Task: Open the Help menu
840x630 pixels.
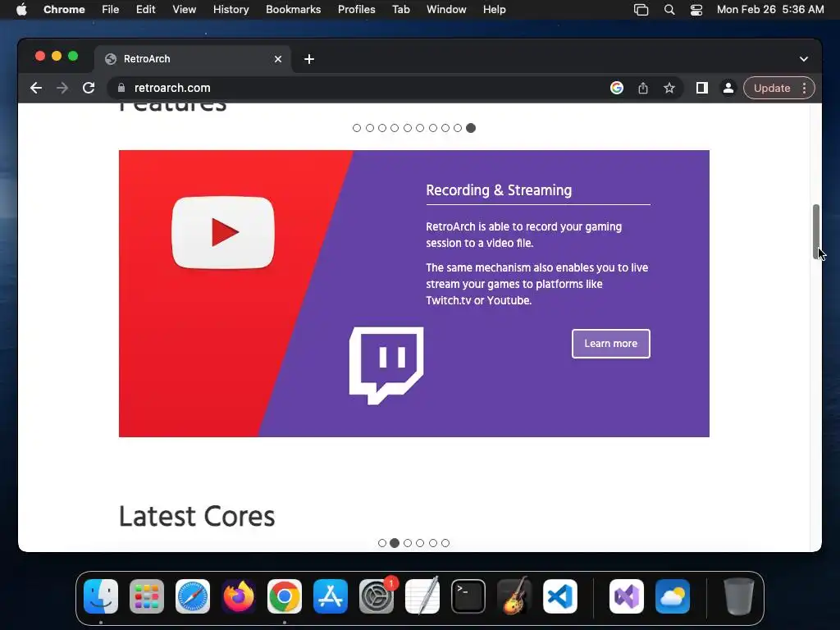Action: 494,10
